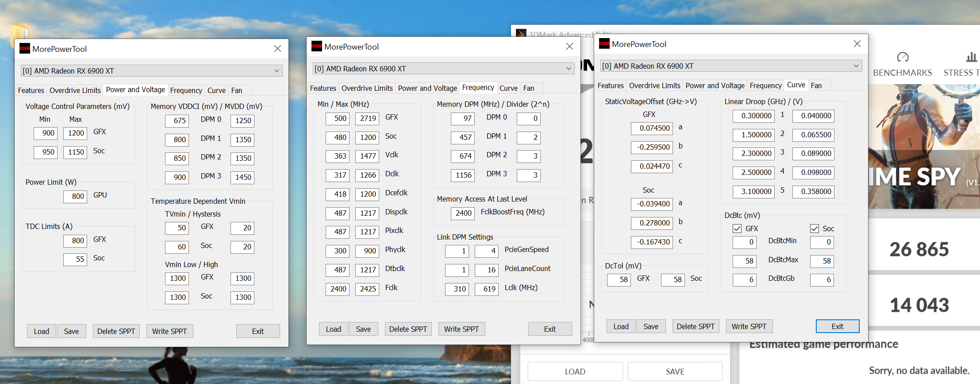Viewport: 980px width, 384px height.
Task: Click Exit button in left window
Action: pos(258,331)
